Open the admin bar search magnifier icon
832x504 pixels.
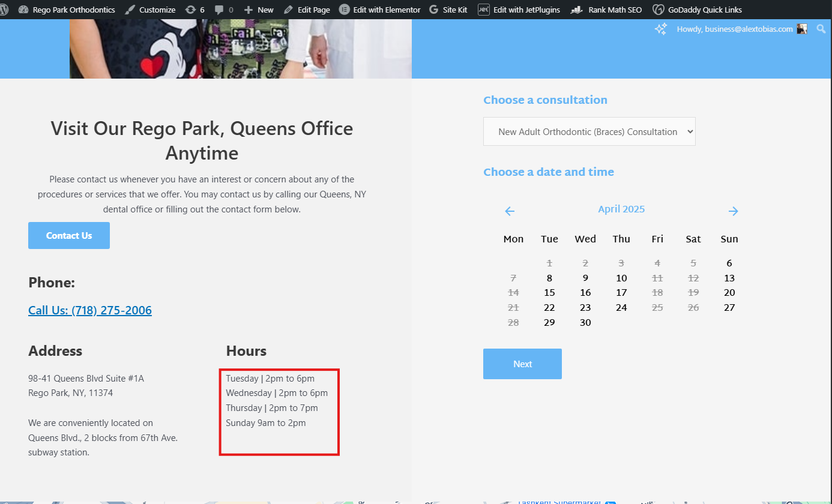click(821, 29)
